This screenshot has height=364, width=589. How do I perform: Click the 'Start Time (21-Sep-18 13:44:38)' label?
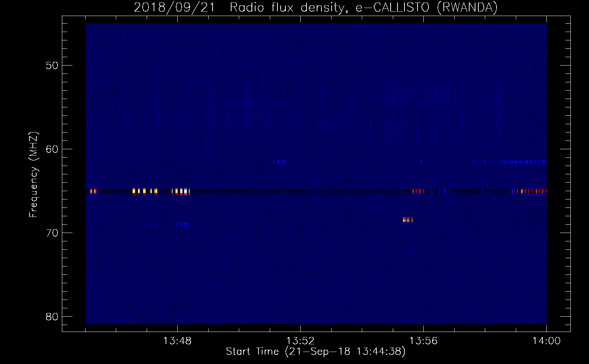(316, 352)
